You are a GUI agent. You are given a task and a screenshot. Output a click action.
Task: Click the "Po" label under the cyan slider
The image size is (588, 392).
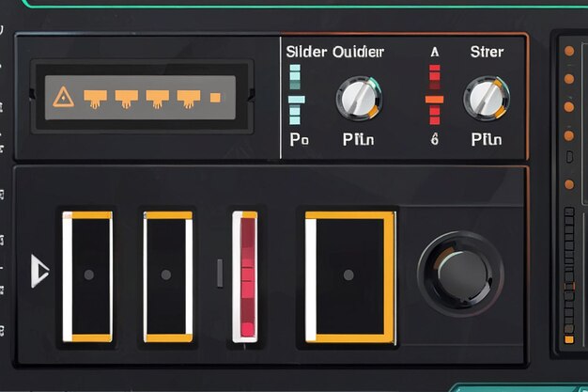[x=300, y=139]
